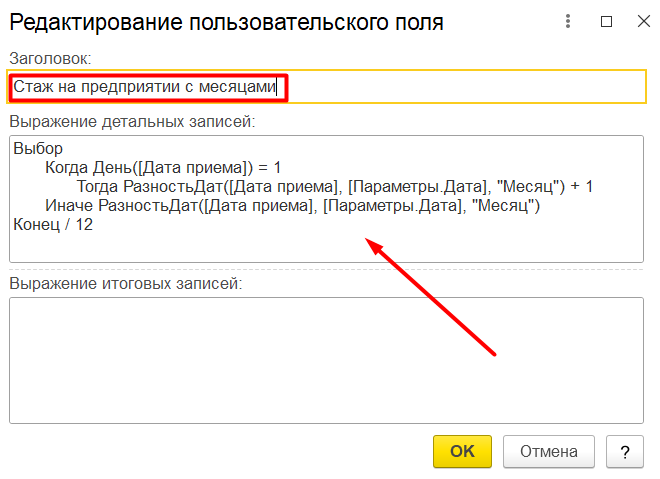Click the Выражение детальных записей label
This screenshot has height=479, width=660.
tap(132, 122)
